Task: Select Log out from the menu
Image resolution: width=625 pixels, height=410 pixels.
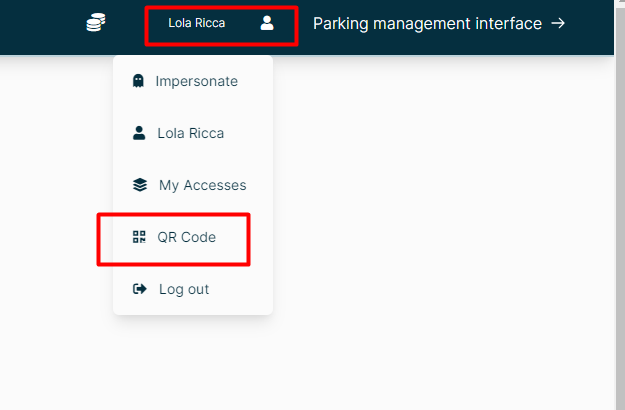Action: click(x=184, y=289)
